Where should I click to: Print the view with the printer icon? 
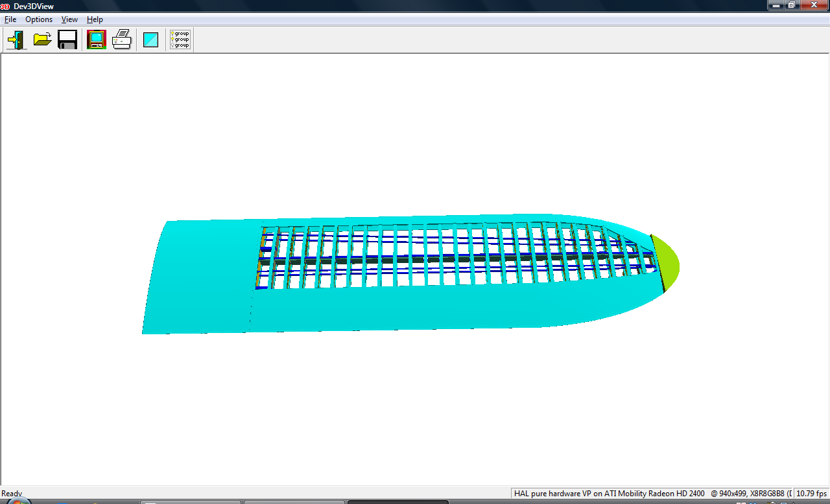122,40
